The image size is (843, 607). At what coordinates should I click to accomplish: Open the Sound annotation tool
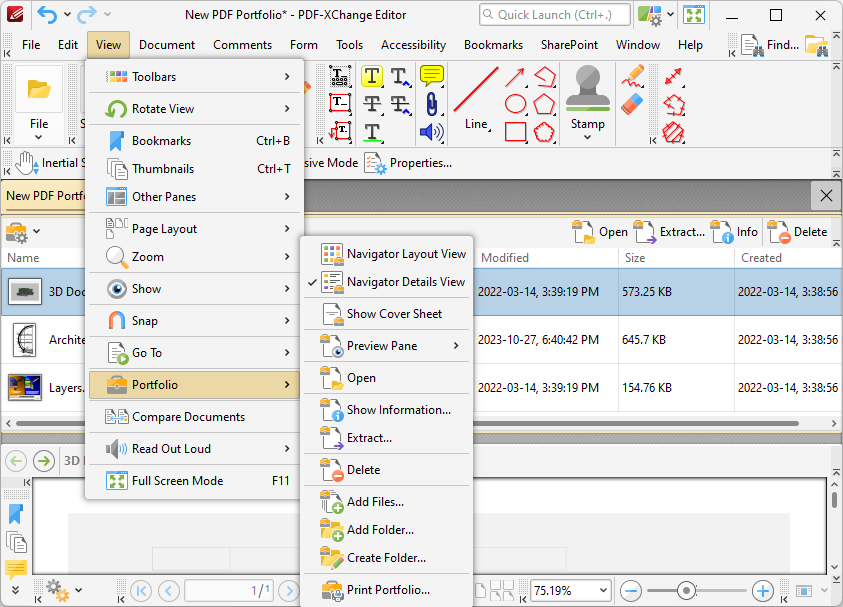[430, 130]
